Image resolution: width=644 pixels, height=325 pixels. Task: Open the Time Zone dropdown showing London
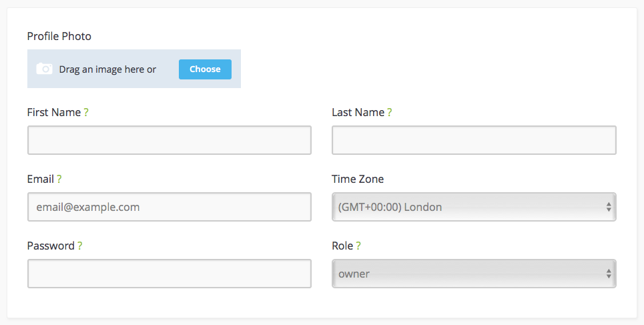coord(467,207)
